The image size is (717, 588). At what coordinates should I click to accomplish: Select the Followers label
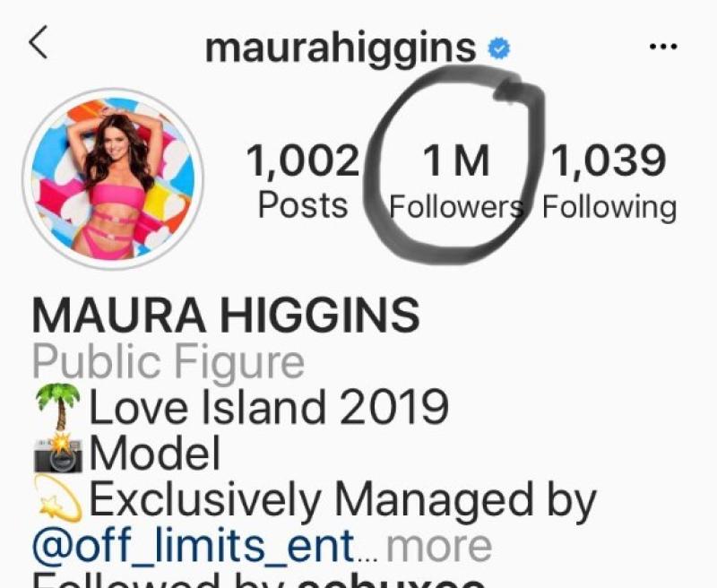click(x=456, y=206)
